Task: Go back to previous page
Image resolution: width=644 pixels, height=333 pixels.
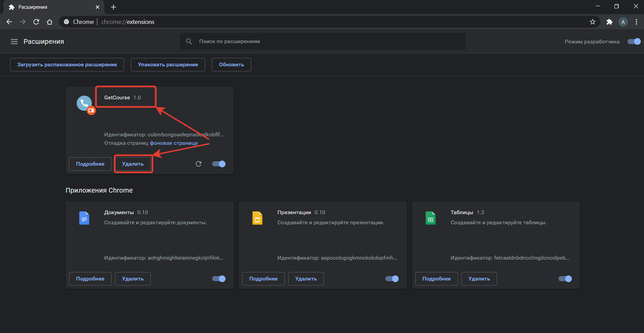Action: tap(9, 22)
